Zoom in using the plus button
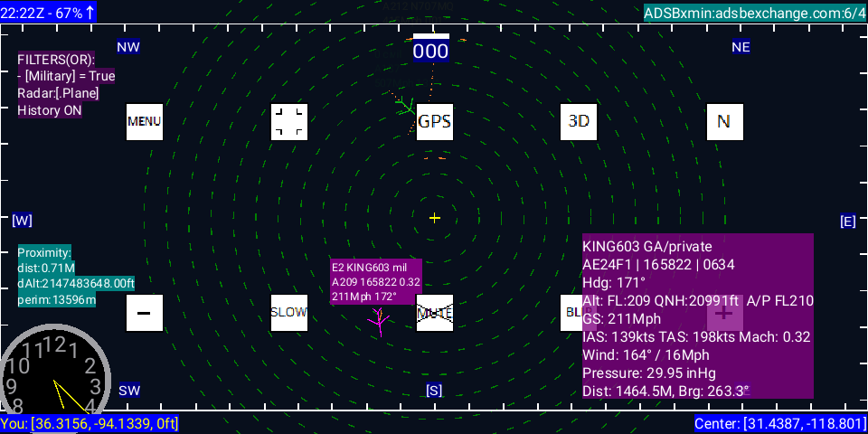The width and height of the screenshot is (868, 434). (x=723, y=313)
